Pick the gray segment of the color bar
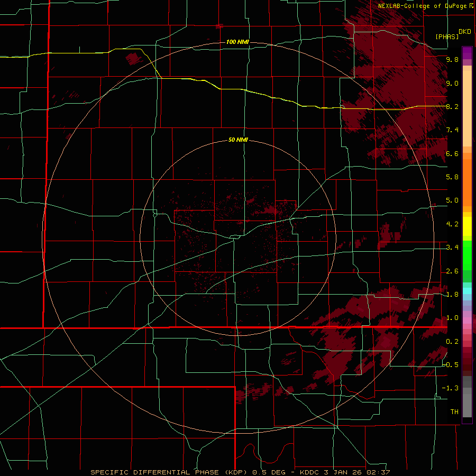Image resolution: width=476 pixels, height=476 pixels. click(467, 398)
